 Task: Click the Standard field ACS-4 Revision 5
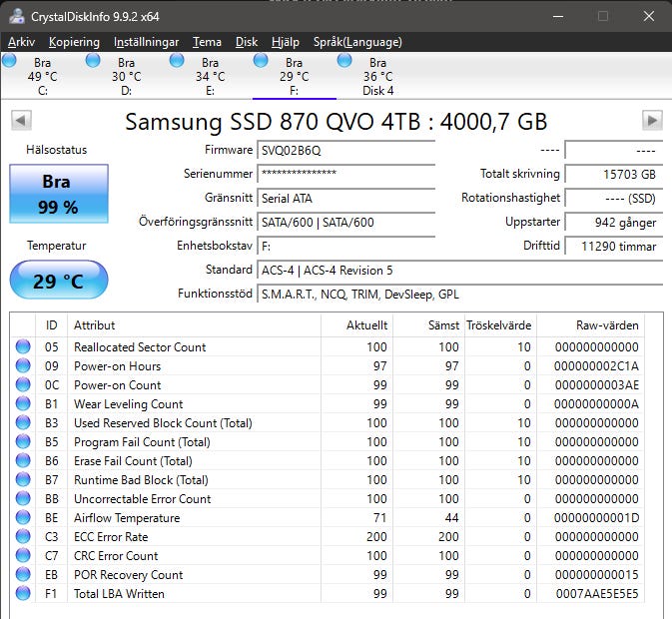point(460,271)
